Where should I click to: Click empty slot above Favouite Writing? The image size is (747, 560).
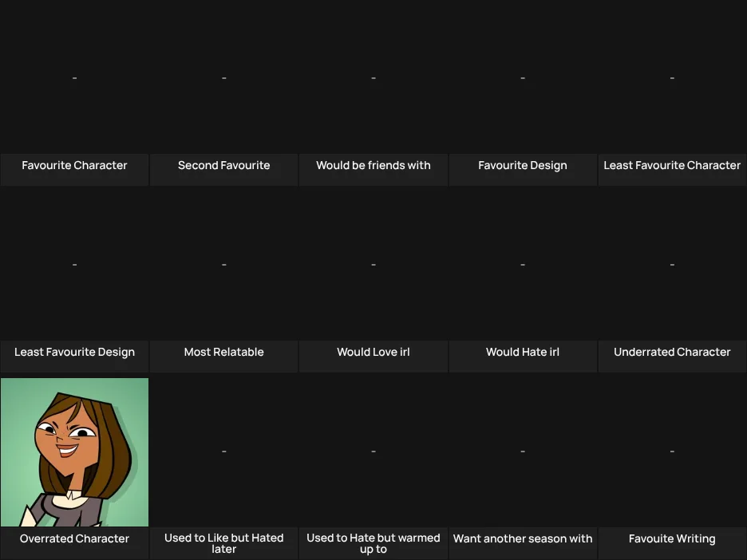point(672,451)
